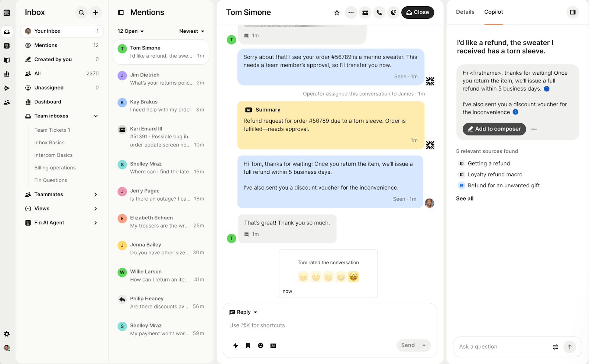Switch to the Details tab

(x=465, y=12)
